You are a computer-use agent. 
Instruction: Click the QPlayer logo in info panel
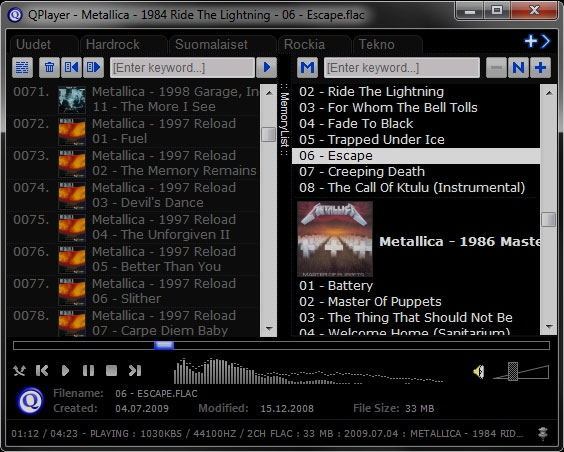click(30, 401)
